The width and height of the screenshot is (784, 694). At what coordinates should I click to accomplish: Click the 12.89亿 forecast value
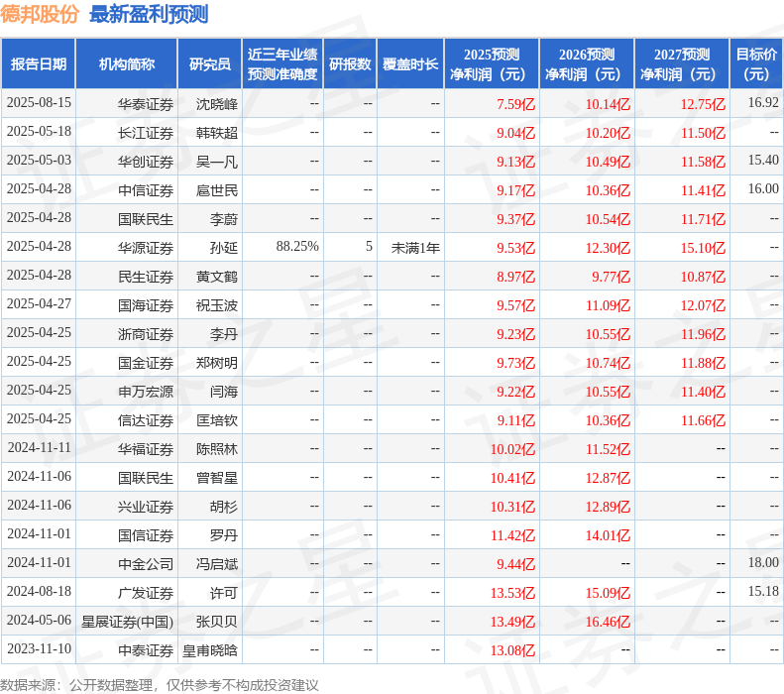pos(608,507)
